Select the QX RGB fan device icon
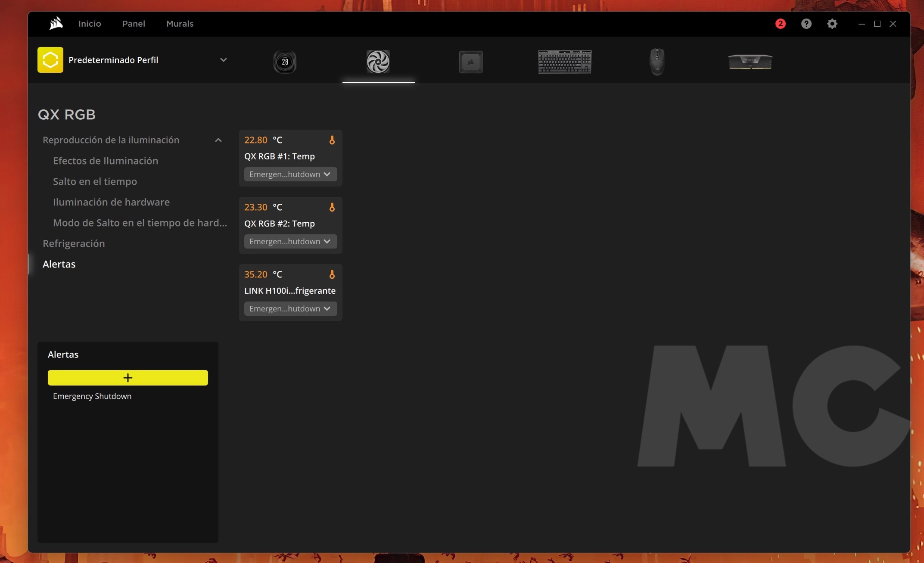 click(378, 62)
